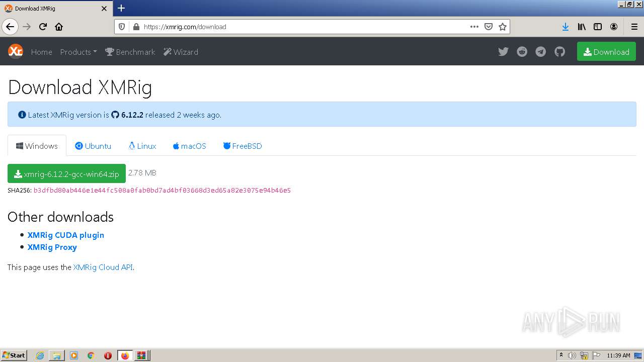The image size is (644, 362).
Task: Toggle Firefox sidebar view
Action: [598, 27]
